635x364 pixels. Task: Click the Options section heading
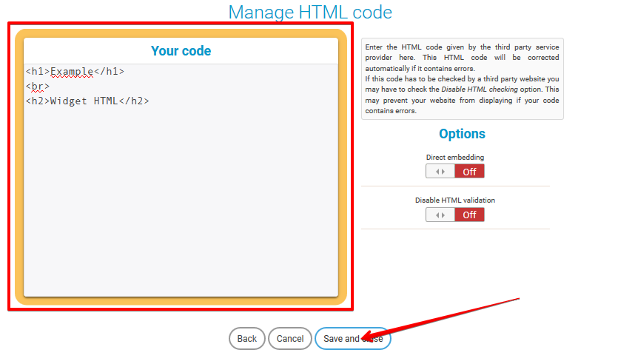point(462,134)
